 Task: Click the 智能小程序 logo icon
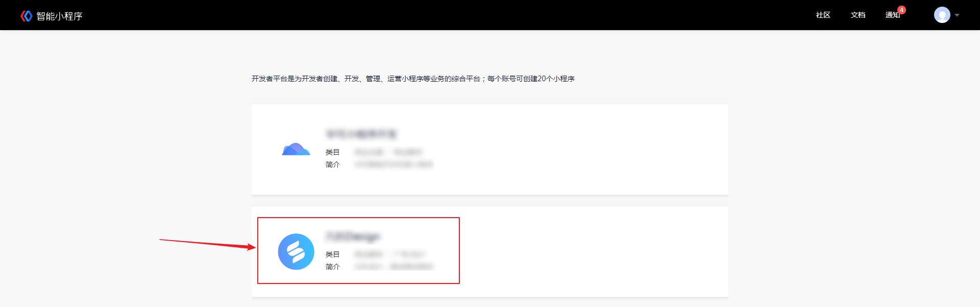point(27,16)
